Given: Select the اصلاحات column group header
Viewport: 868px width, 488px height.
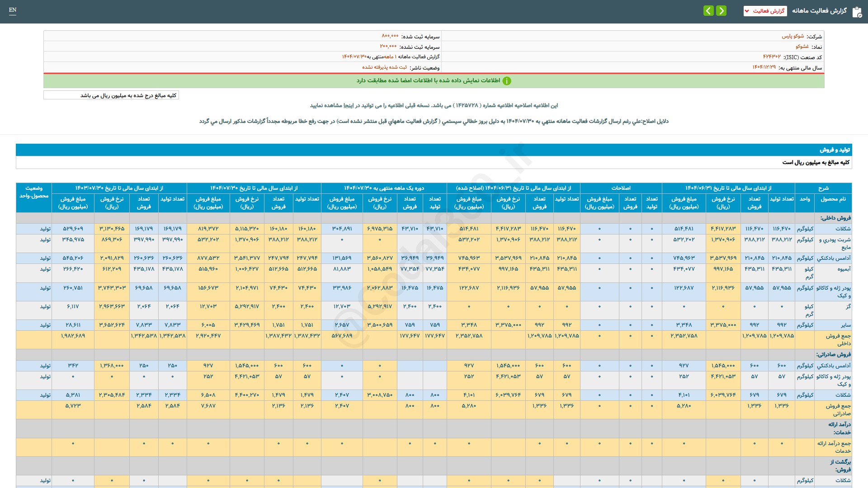Looking at the screenshot, I should click(621, 188).
